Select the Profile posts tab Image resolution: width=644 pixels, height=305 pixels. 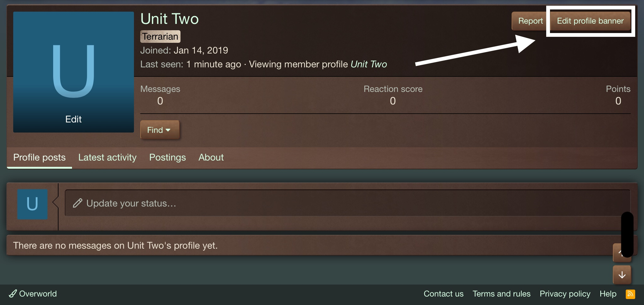click(x=40, y=157)
